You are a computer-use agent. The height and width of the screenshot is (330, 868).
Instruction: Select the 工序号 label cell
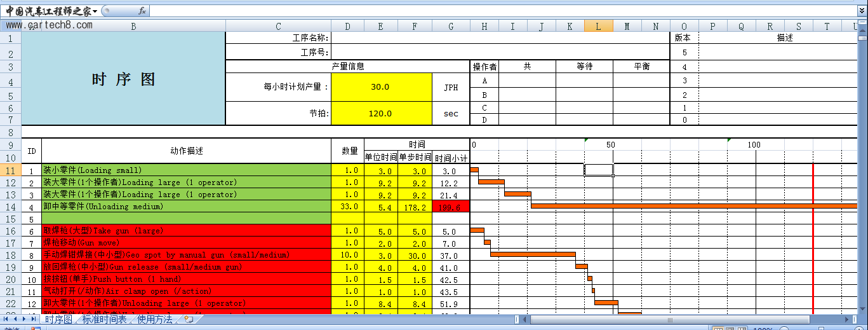point(278,52)
